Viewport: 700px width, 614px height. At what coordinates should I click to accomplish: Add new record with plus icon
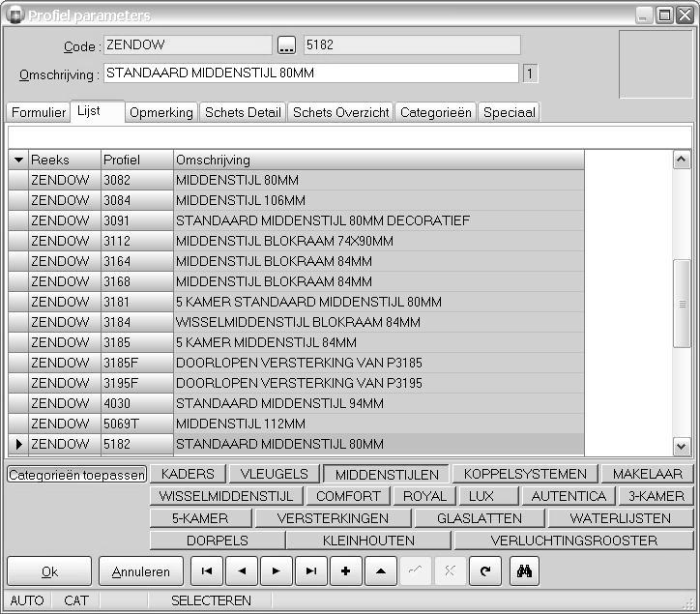click(x=345, y=570)
